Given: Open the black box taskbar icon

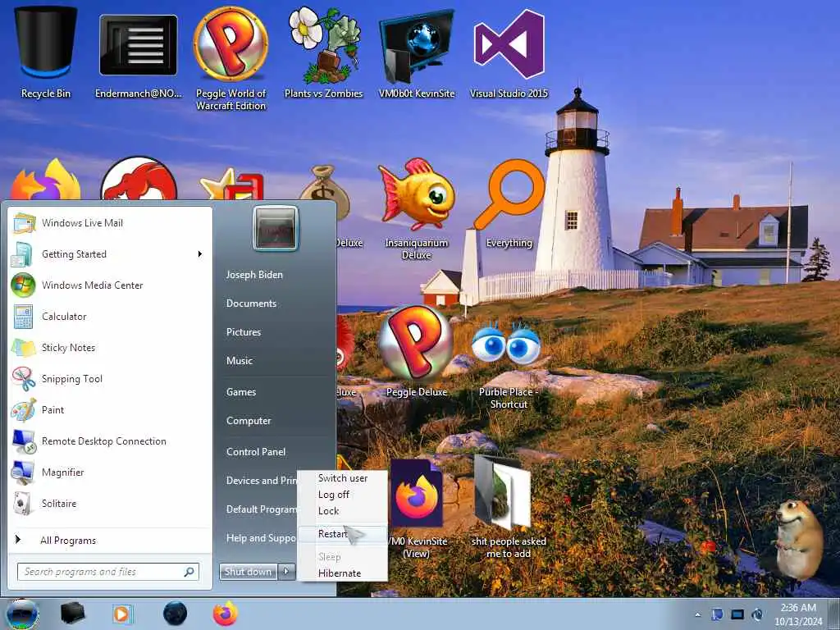Looking at the screenshot, I should (x=72, y=614).
